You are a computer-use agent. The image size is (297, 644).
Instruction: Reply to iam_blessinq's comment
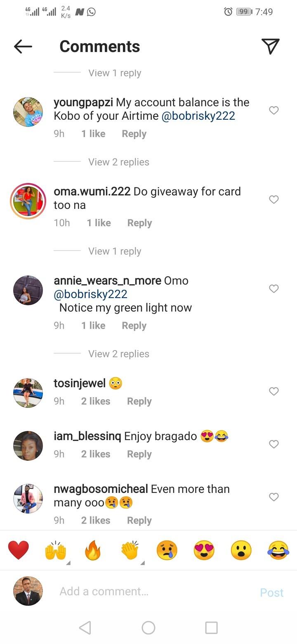pos(139,454)
